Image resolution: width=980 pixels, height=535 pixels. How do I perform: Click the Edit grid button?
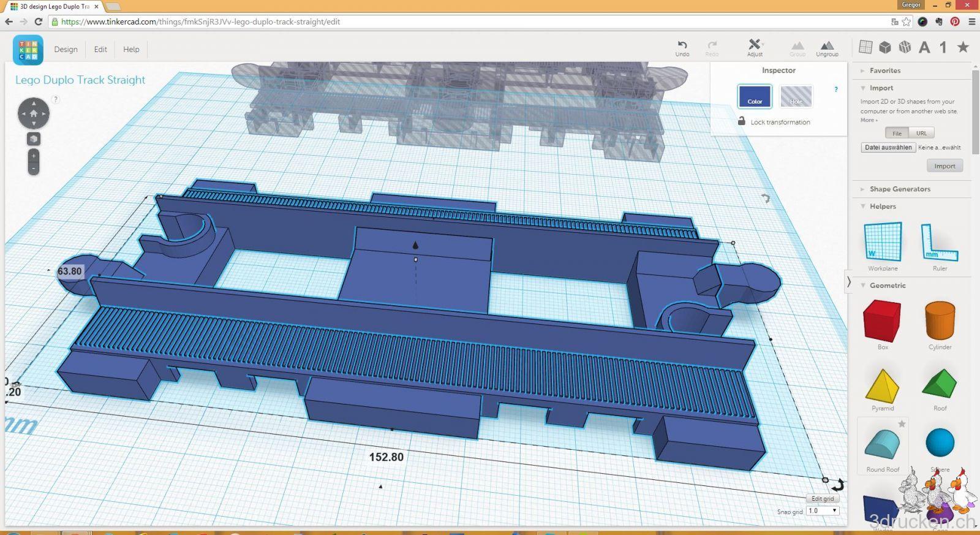[823, 498]
